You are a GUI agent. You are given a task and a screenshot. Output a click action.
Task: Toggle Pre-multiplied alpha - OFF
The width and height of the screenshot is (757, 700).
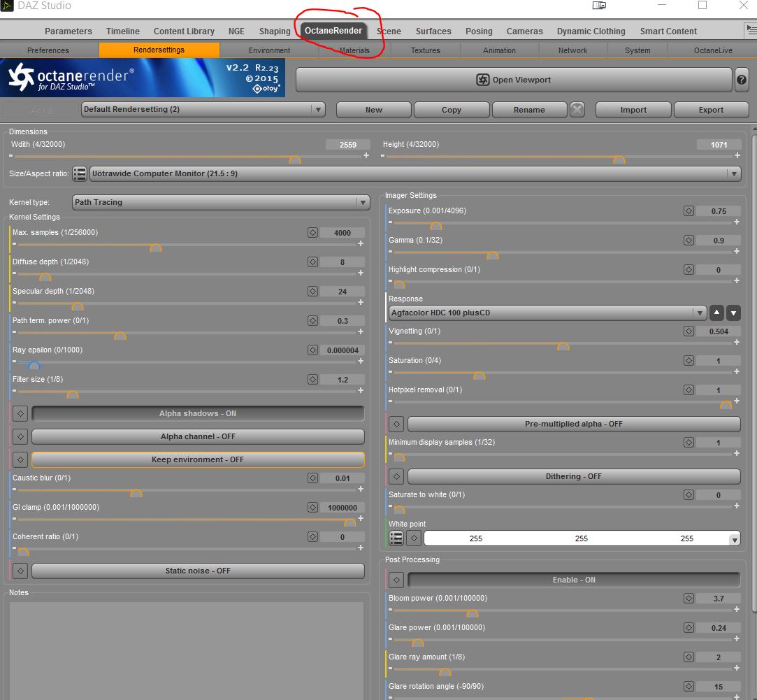tap(574, 424)
